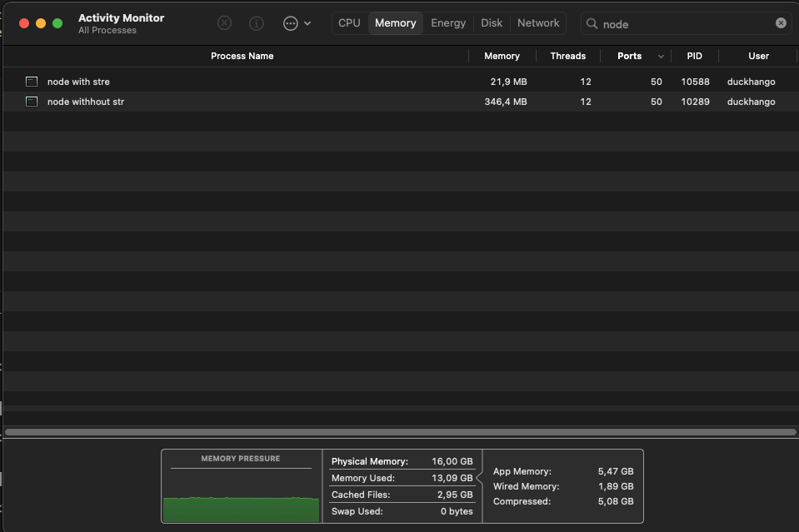
Task: Click the horizontal scrollbar below the process list
Action: point(401,432)
